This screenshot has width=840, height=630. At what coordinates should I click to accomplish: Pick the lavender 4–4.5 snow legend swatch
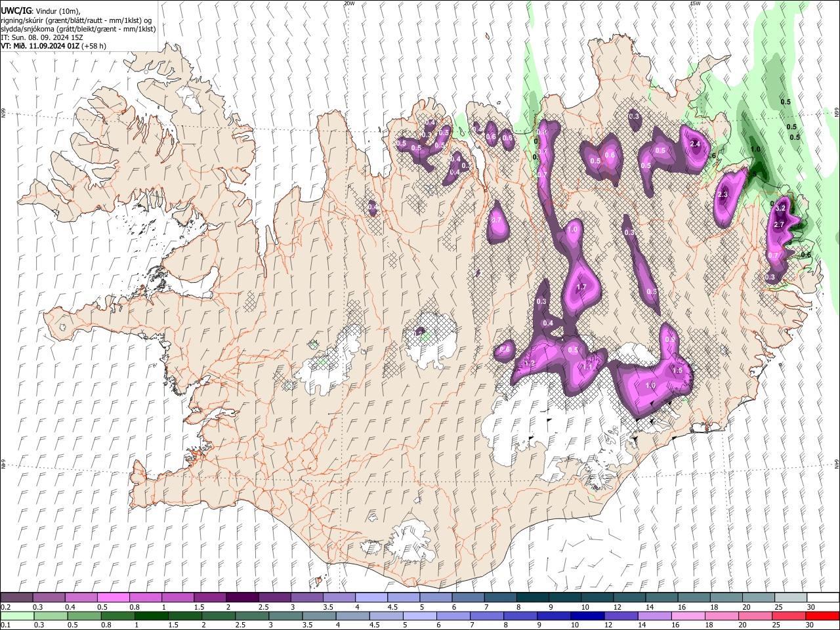point(371,598)
